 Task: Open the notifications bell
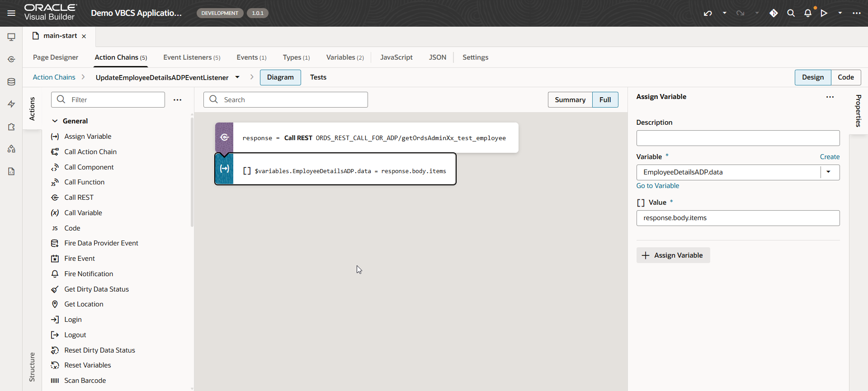pyautogui.click(x=808, y=13)
